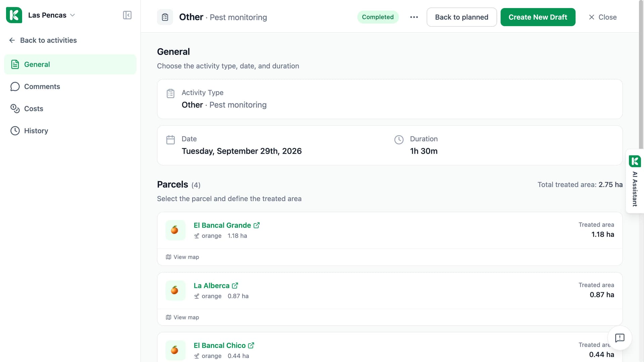Screen dimensions: 644x362
Task: Collapse the sidebar panel icon
Action: 127,15
